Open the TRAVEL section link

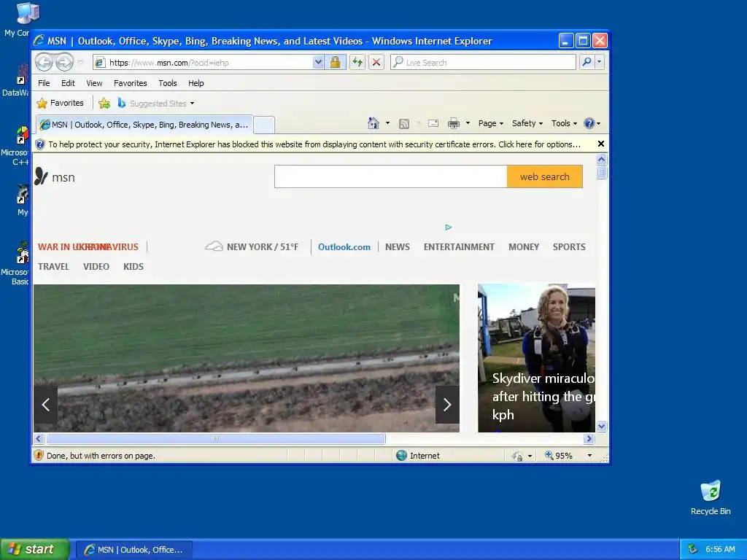point(53,267)
